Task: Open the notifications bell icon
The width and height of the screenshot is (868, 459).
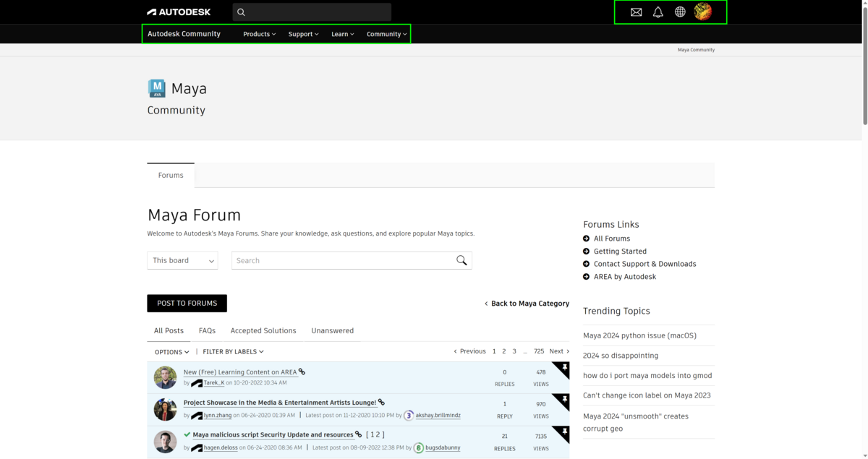Action: 658,12
